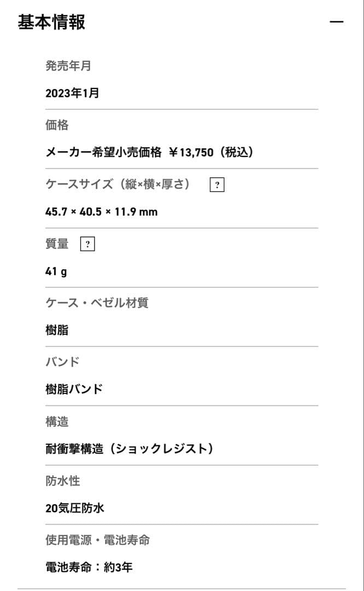Click the 41 g weight value

pos(56,271)
